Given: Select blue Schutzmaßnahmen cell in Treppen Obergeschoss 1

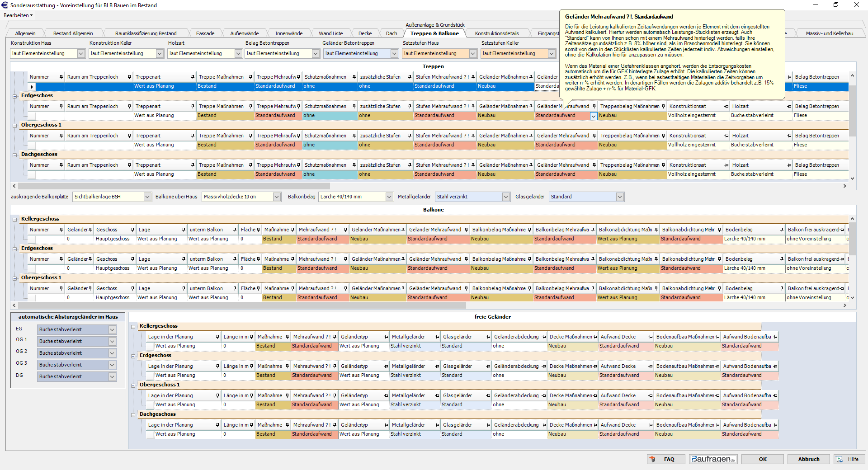Looking at the screenshot, I should [329, 145].
